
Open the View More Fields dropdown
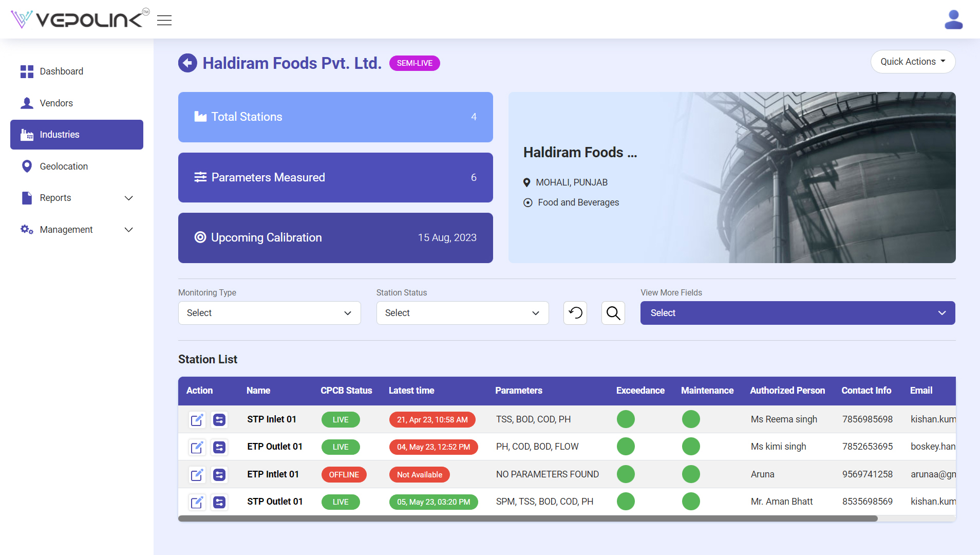click(798, 313)
